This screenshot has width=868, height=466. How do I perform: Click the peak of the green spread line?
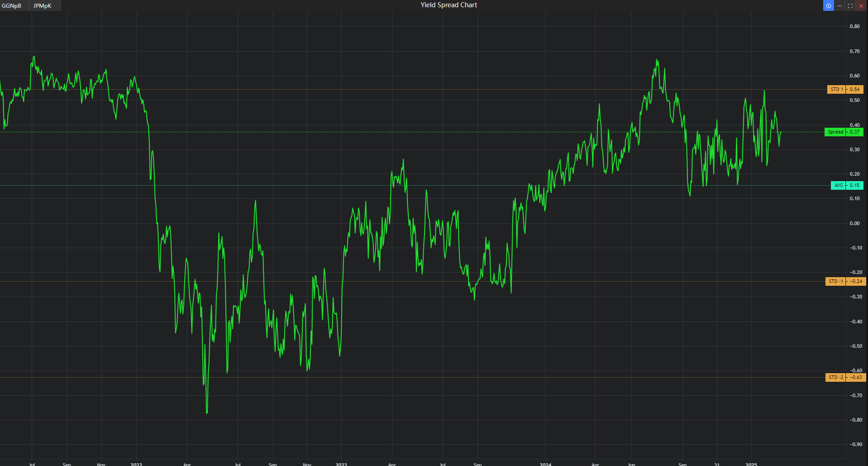[x=34, y=57]
